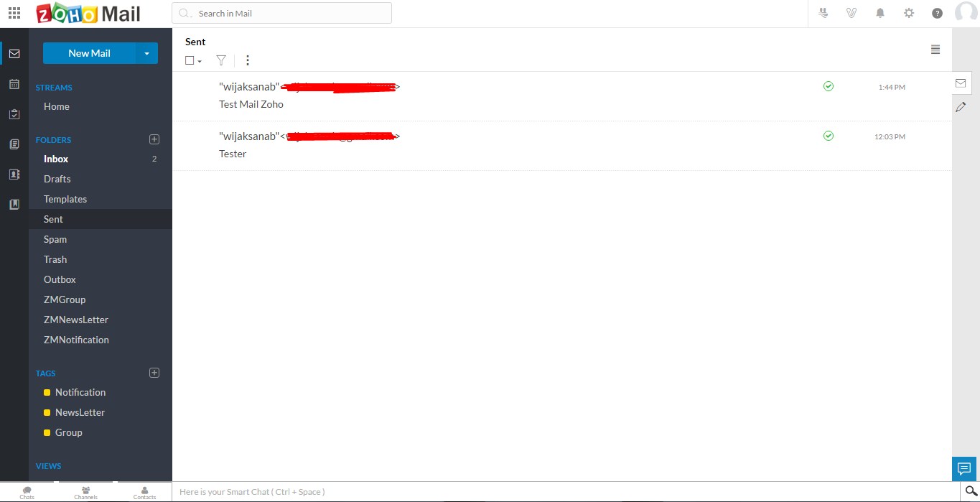
Task: Click the notifications bell icon
Action: (x=880, y=13)
